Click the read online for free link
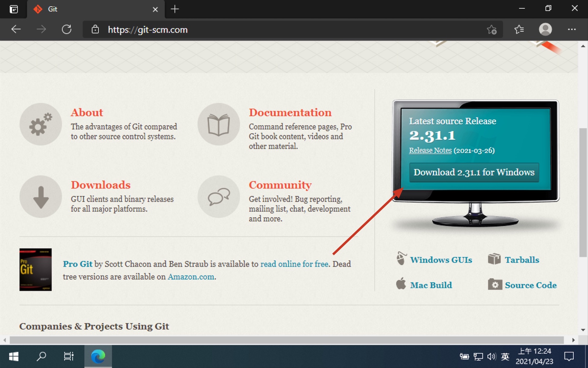Image resolution: width=588 pixels, height=368 pixels. [x=294, y=264]
